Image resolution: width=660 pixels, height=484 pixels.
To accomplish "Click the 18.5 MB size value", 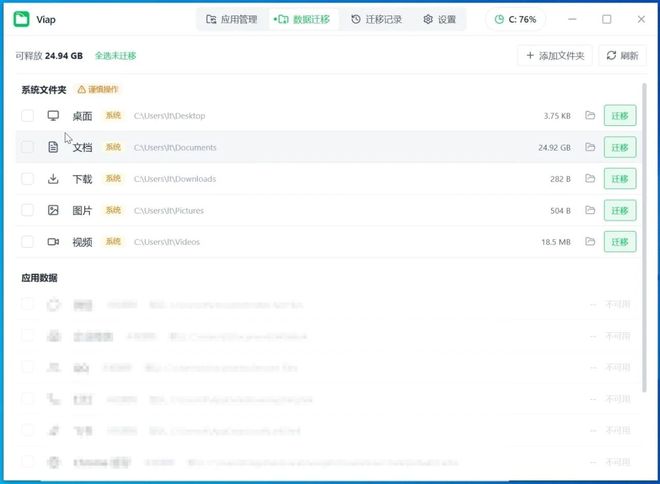I will pos(556,242).
